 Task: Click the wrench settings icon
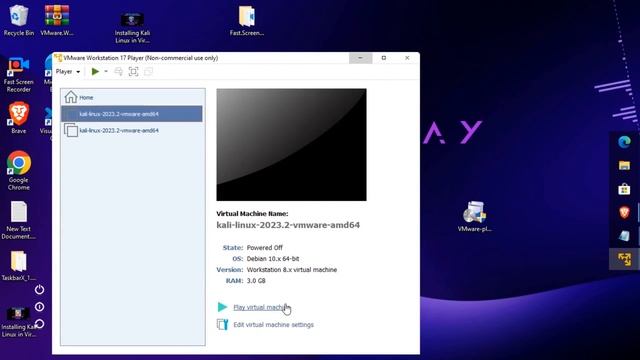222,324
